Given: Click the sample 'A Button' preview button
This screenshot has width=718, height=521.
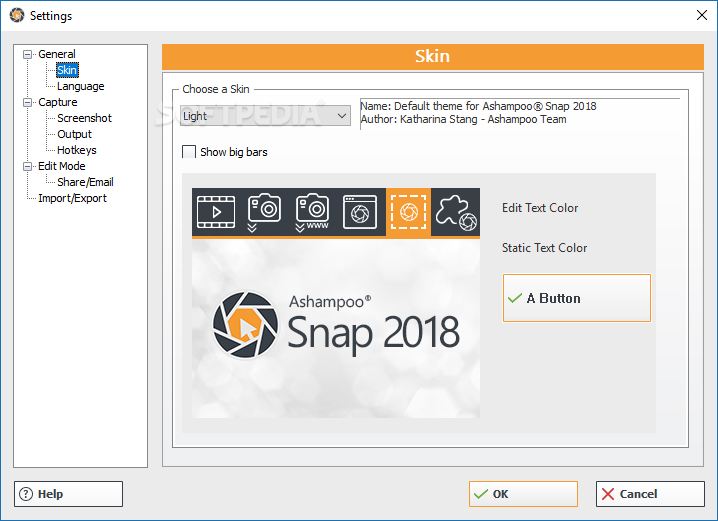Looking at the screenshot, I should [577, 298].
